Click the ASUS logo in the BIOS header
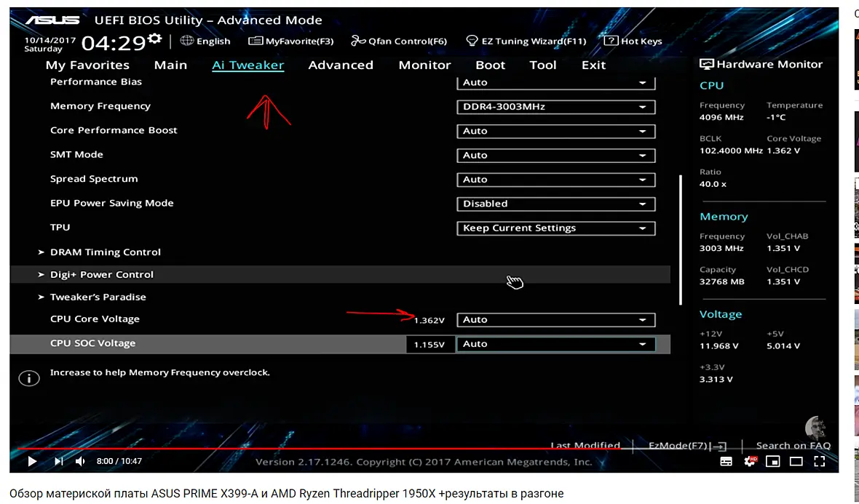The width and height of the screenshot is (859, 504). tap(52, 20)
